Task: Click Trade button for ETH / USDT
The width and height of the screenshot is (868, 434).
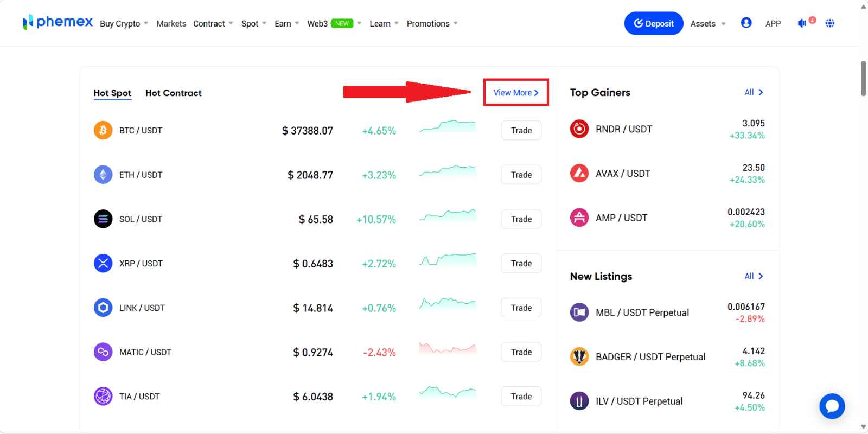Action: point(521,175)
